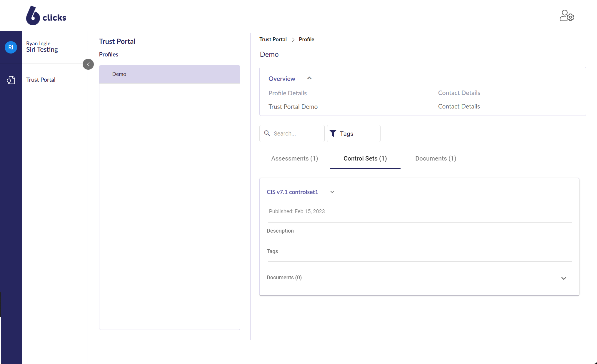
Task: Open the user settings icon
Action: coord(566,16)
